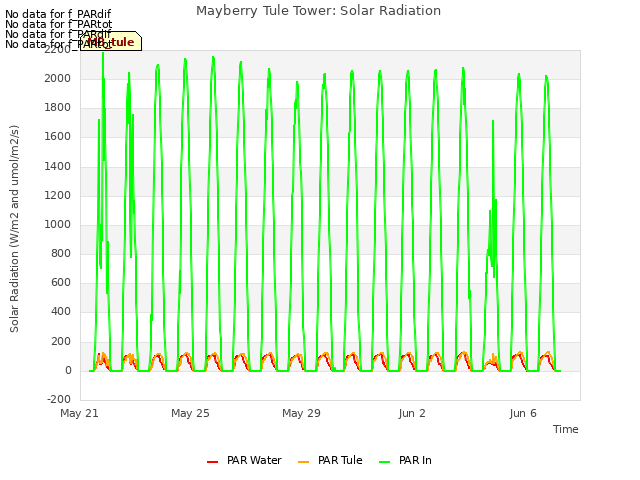Viewport: 640px width, 480px height.
Task: Click the May 25 x-axis tick label
Action: click(190, 413)
